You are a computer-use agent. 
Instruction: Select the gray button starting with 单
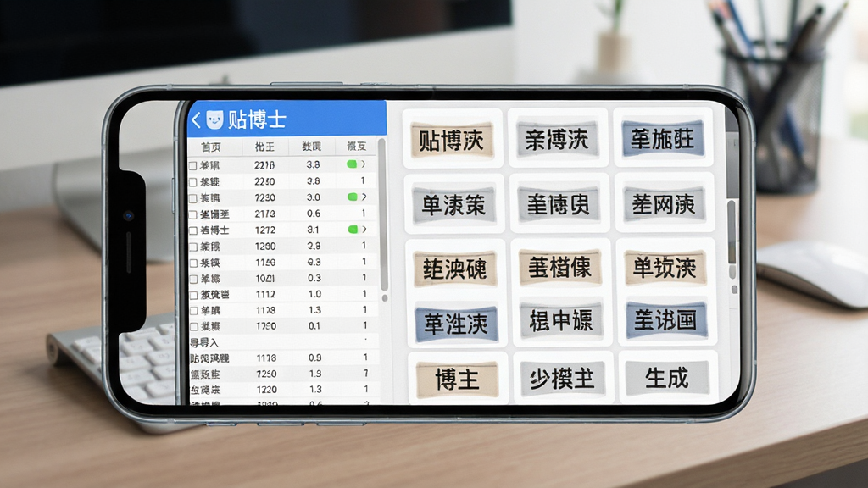454,205
